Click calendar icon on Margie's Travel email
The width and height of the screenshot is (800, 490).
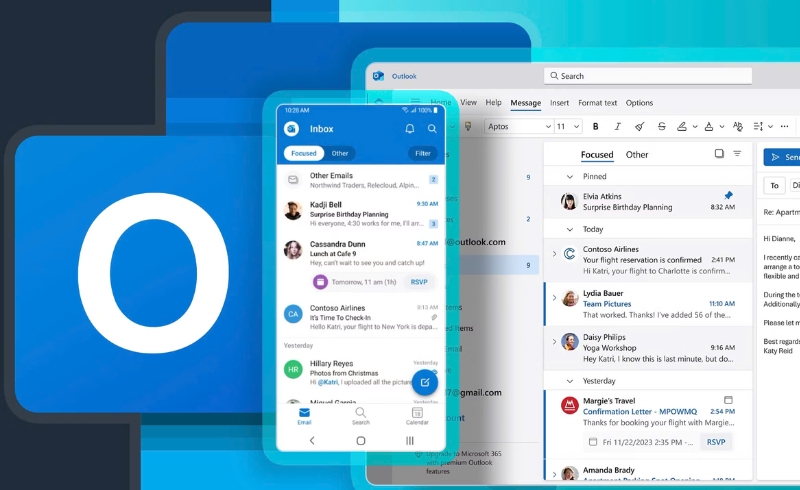click(729, 400)
